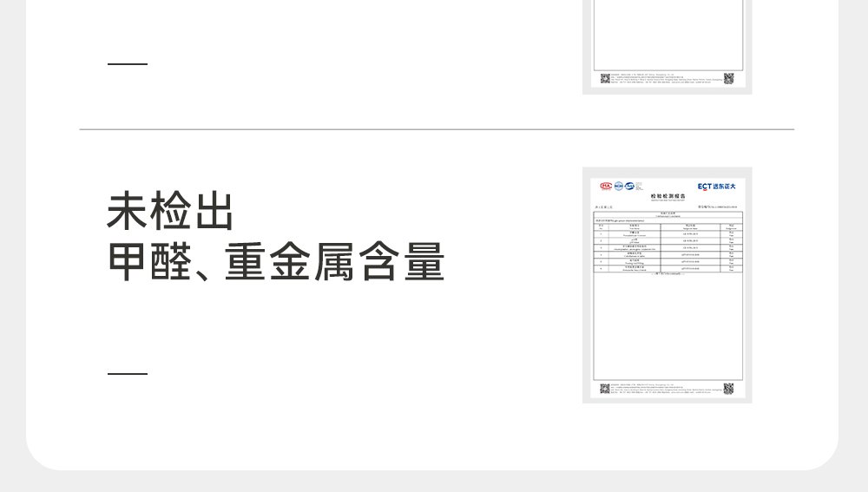Viewport: 868px width, 492px height.
Task: Click the report number text top right of table
Action: point(720,207)
